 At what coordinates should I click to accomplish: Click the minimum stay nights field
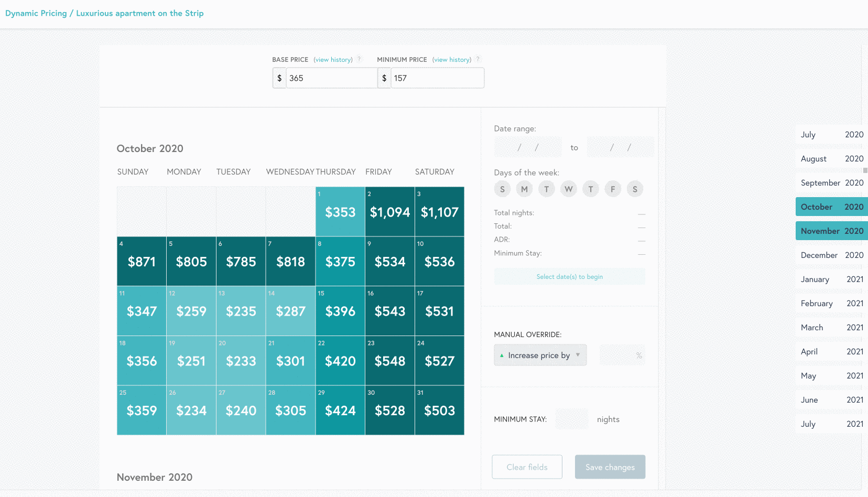572,419
